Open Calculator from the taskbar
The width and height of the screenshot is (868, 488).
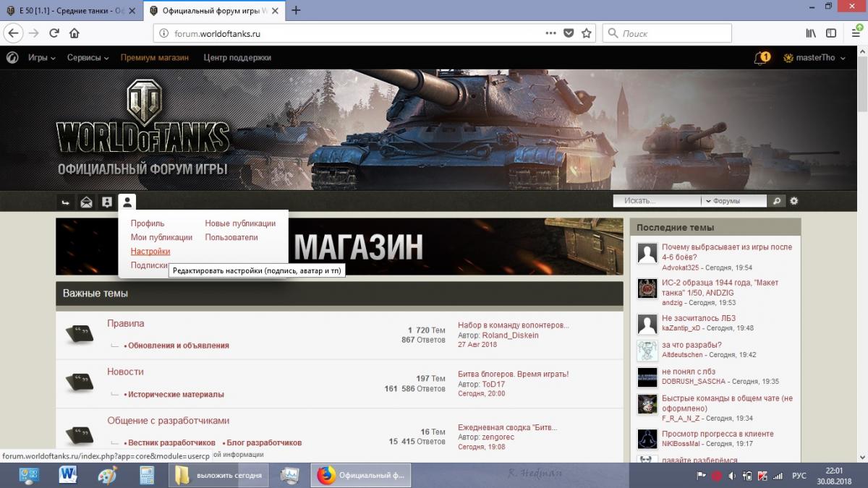click(x=146, y=475)
